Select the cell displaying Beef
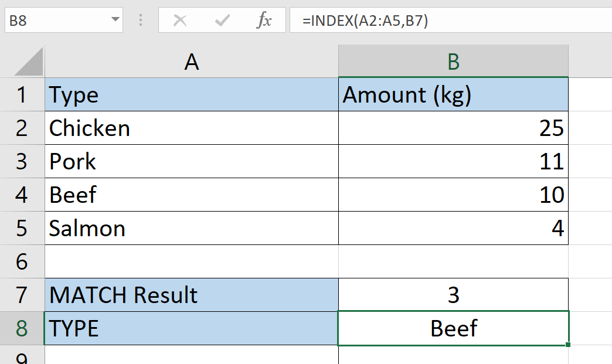This screenshot has height=364, width=612. pos(453,328)
